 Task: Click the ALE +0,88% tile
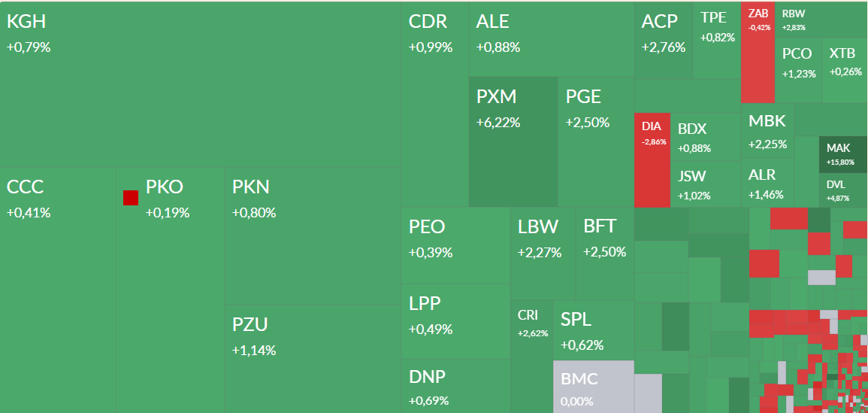552,39
